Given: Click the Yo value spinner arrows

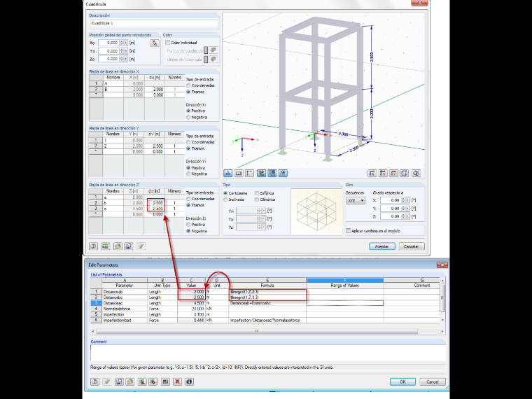Looking at the screenshot, I should [122, 51].
